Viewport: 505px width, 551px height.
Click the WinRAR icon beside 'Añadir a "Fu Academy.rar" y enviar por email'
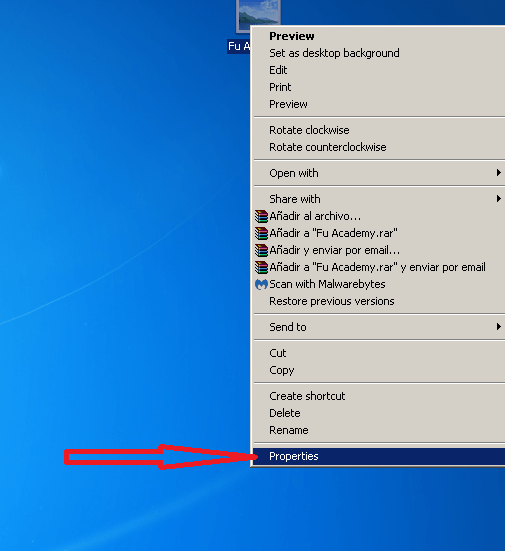261,267
